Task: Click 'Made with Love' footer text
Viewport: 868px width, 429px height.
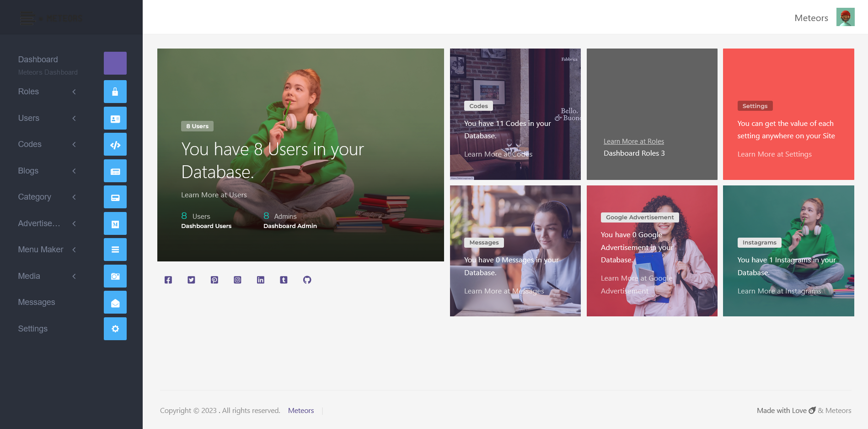Action: (x=782, y=411)
